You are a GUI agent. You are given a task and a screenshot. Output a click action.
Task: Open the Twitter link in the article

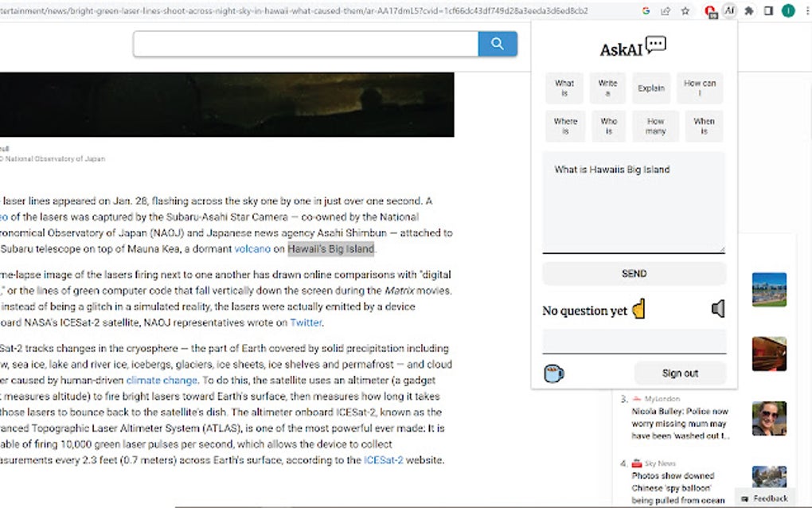point(306,322)
